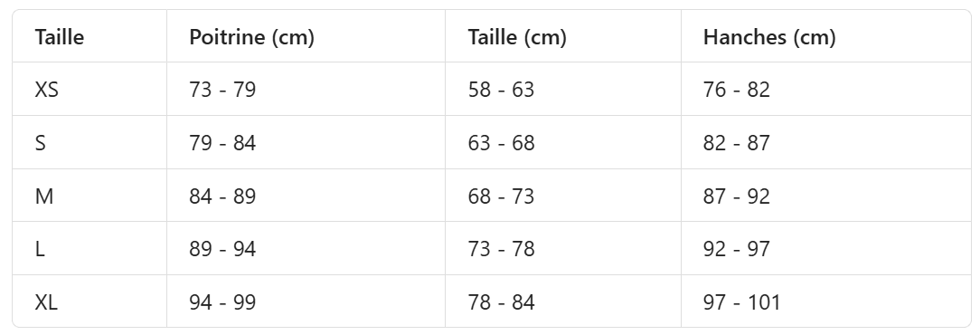
Task: Click the S chest value 79 - 84
Action: pos(222,143)
